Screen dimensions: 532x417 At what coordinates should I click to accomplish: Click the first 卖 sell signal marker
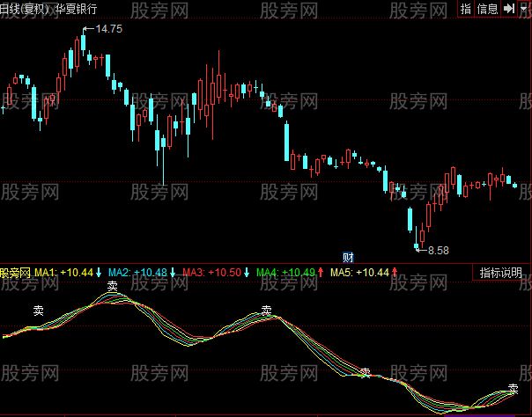click(39, 311)
